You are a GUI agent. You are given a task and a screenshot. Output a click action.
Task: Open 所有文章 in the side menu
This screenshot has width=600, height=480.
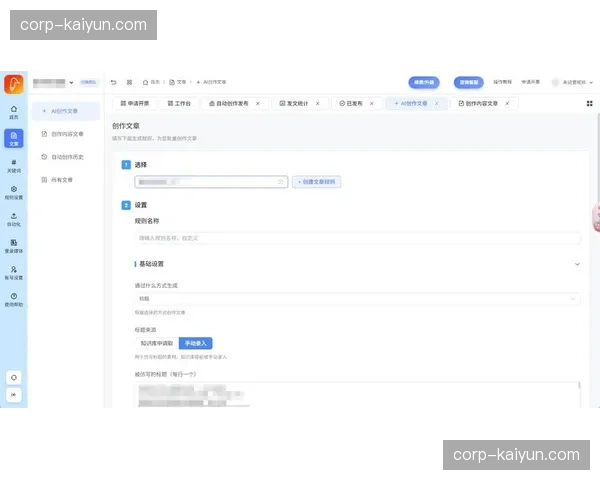pyautogui.click(x=66, y=180)
